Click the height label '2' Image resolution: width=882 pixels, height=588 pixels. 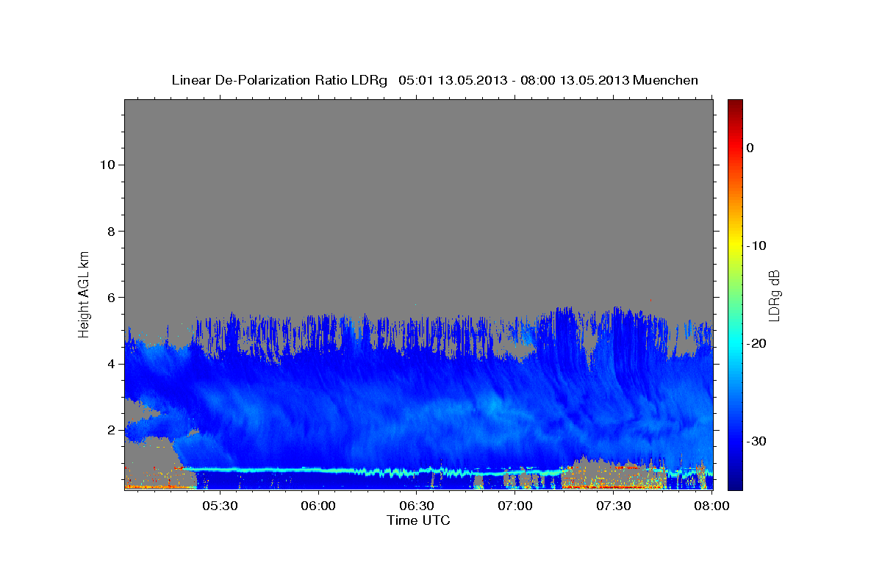(112, 430)
